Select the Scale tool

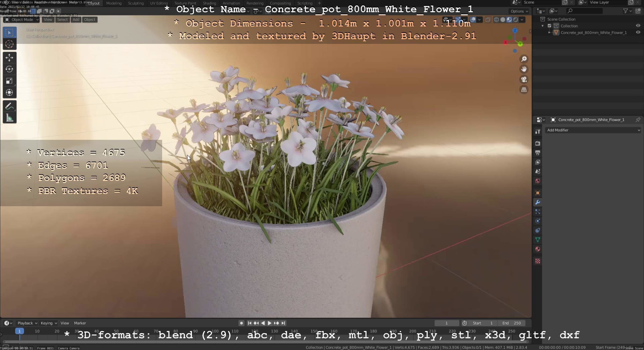[10, 81]
